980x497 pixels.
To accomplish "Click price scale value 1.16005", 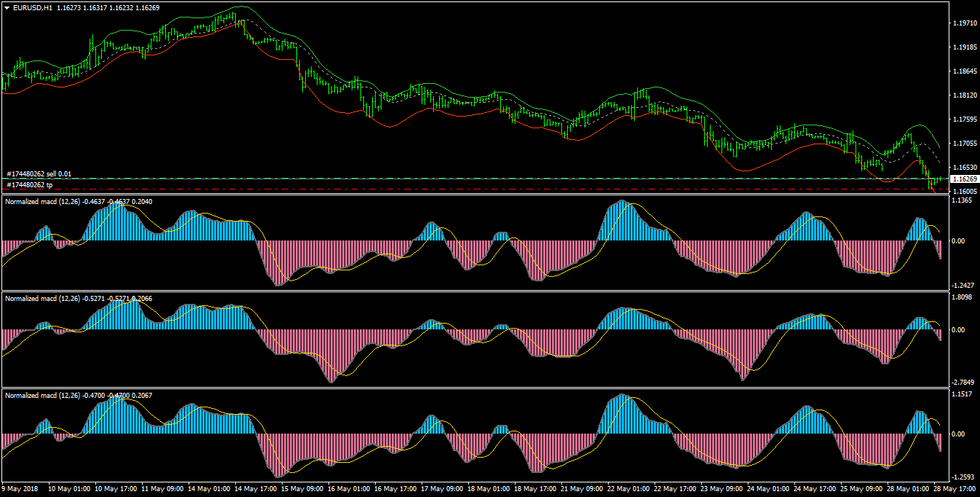I will pos(963,192).
